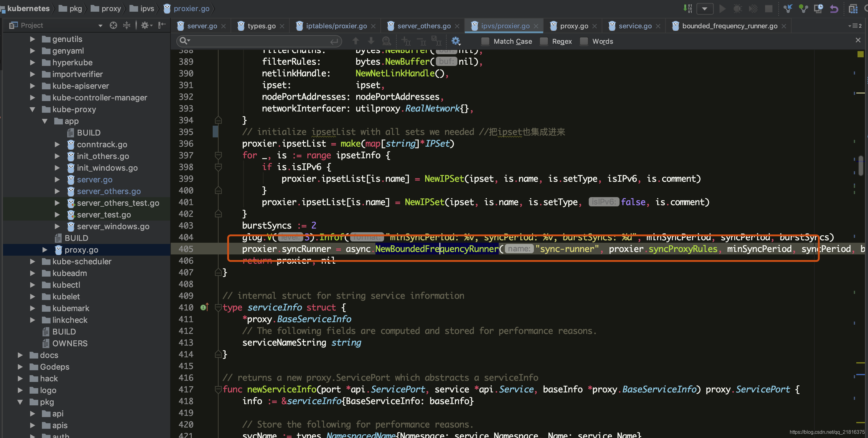868x438 pixels.
Task: Click the Stop square icon
Action: tap(769, 8)
